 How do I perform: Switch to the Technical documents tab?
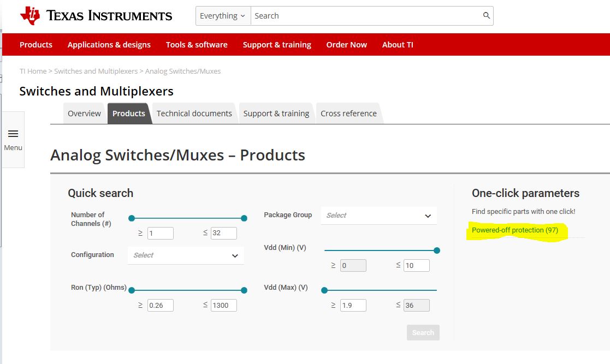pyautogui.click(x=194, y=114)
